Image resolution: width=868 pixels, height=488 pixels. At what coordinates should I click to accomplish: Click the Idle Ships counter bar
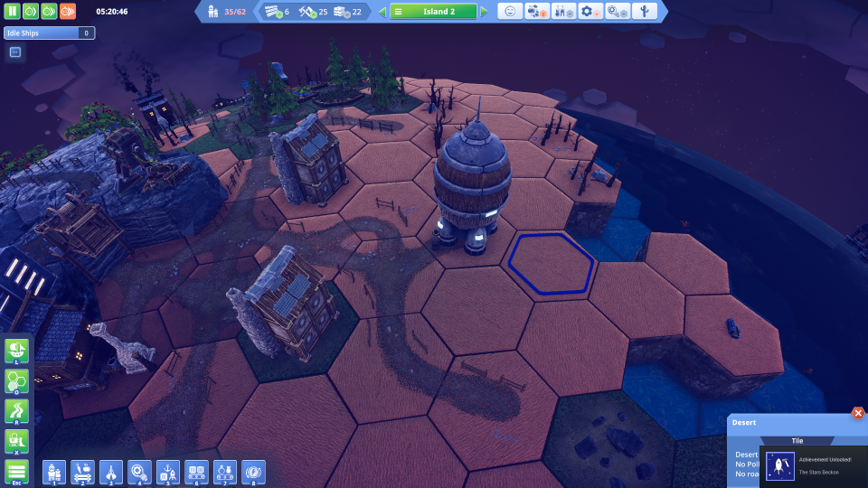pos(49,33)
